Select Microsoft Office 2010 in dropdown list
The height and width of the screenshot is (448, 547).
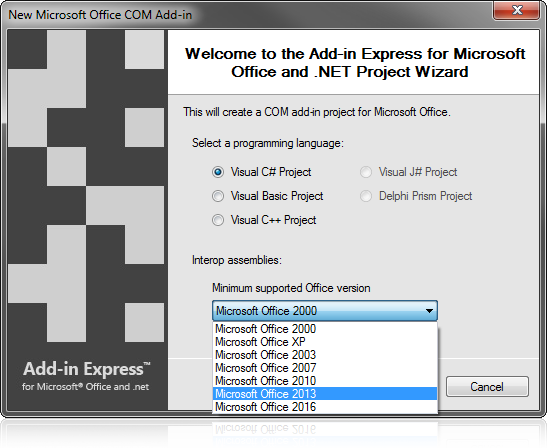coord(325,381)
